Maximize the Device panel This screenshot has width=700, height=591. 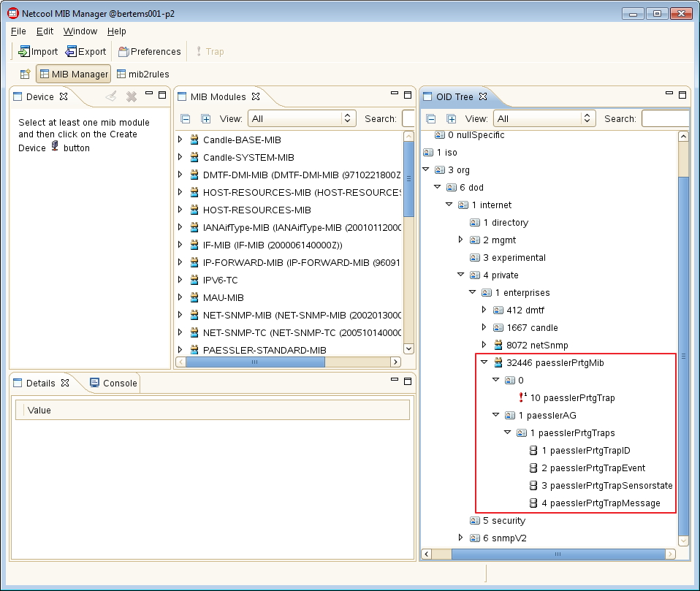tap(162, 95)
